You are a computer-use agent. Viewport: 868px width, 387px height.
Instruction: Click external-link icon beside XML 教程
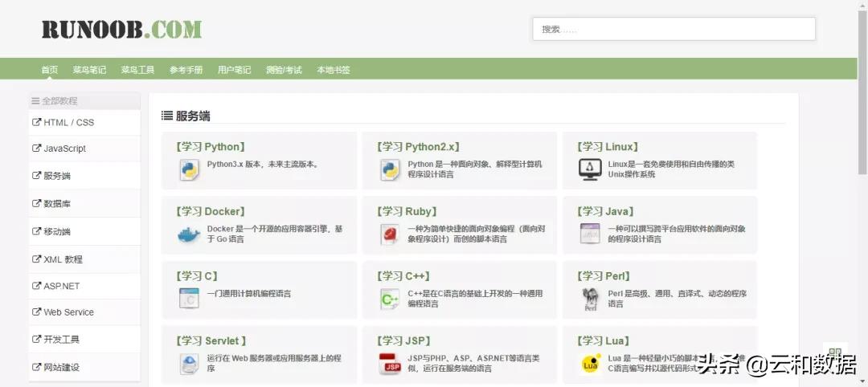tap(36, 259)
